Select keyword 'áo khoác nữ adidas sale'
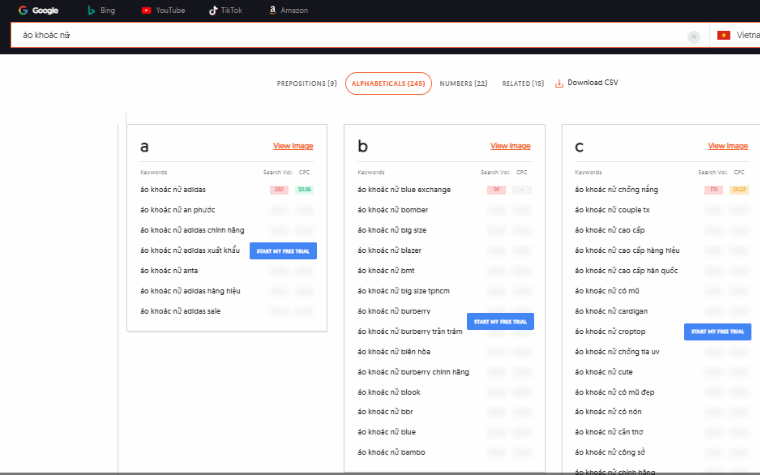Image resolution: width=760 pixels, height=475 pixels. pyautogui.click(x=180, y=311)
